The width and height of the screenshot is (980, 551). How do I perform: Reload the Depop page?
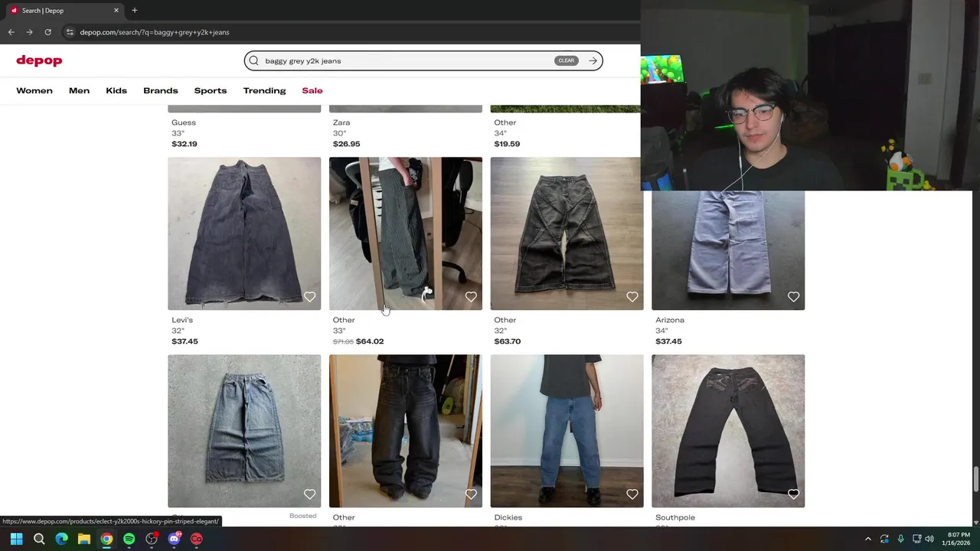pyautogui.click(x=47, y=32)
